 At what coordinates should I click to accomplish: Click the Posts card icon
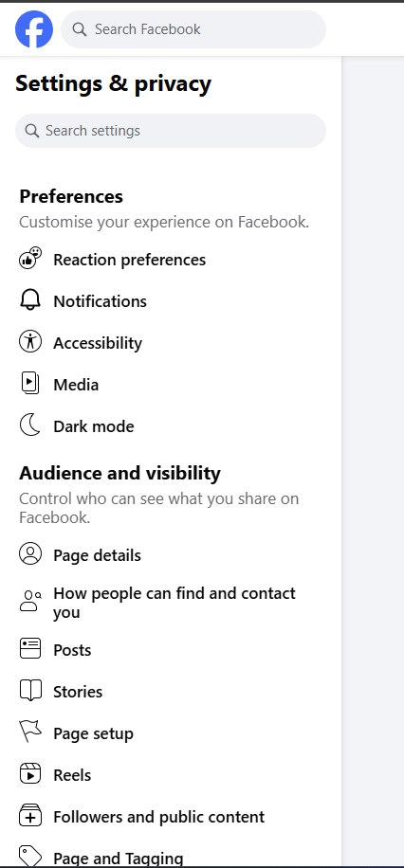(x=30, y=648)
